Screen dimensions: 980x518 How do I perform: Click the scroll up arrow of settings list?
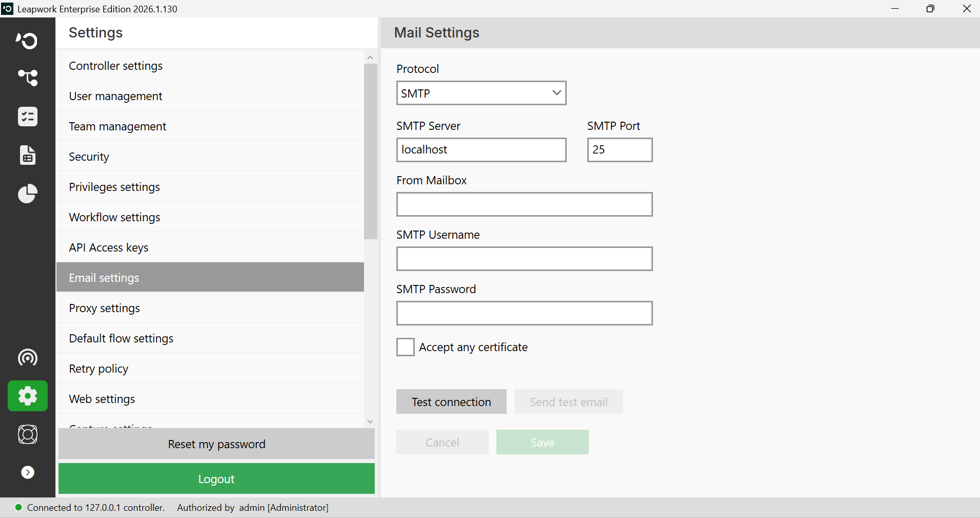[370, 57]
